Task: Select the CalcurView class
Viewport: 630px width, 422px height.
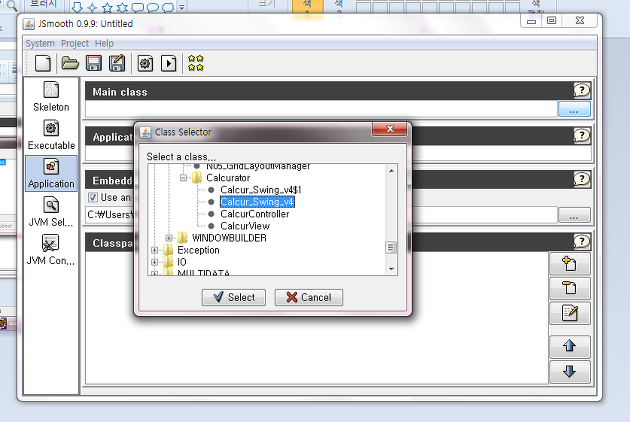Action: [x=245, y=226]
